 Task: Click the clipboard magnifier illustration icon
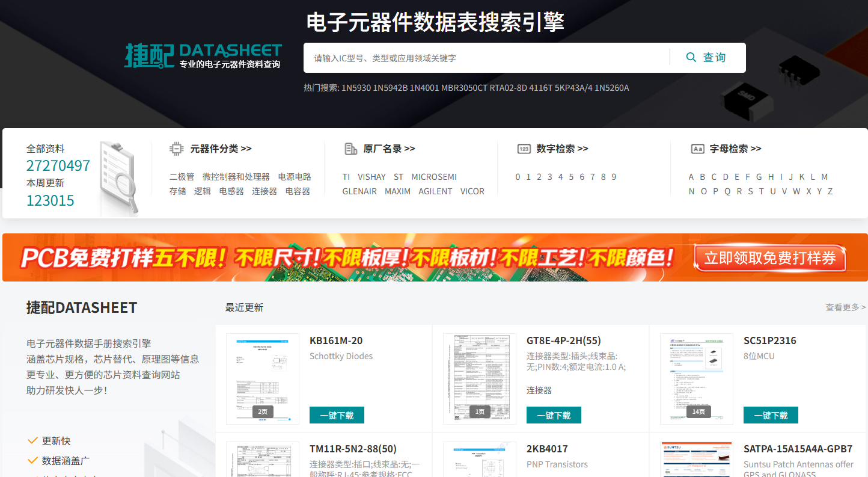118,179
